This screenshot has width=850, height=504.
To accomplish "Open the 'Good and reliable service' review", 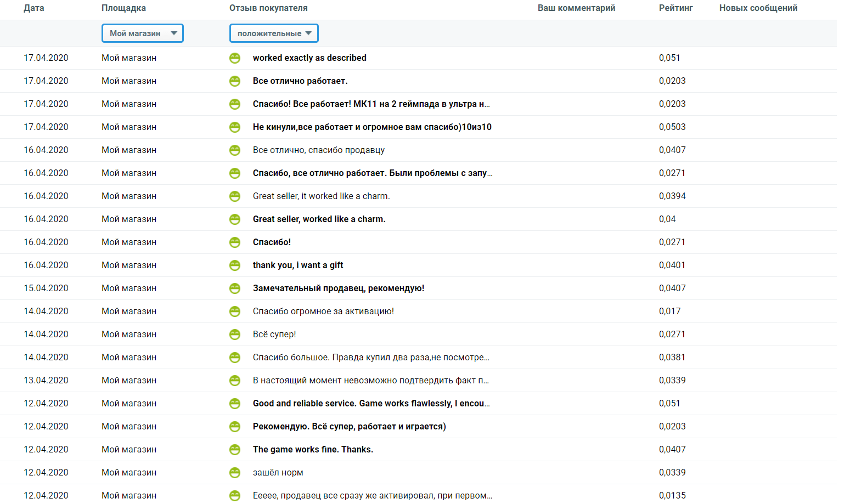I will click(371, 404).
